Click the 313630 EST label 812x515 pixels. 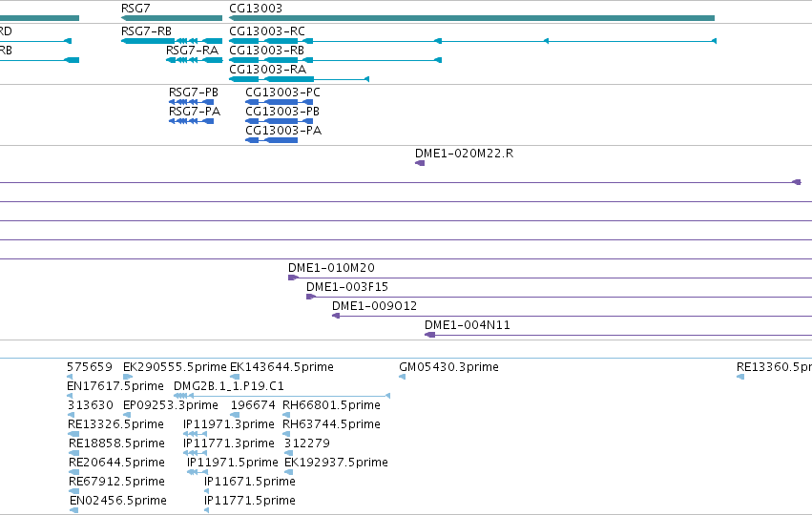pos(90,405)
